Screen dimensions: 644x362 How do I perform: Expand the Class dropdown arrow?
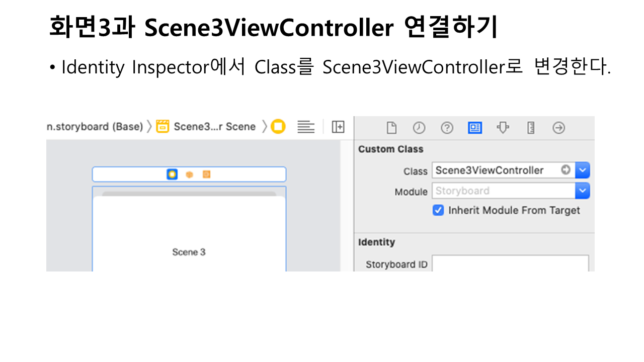click(583, 170)
